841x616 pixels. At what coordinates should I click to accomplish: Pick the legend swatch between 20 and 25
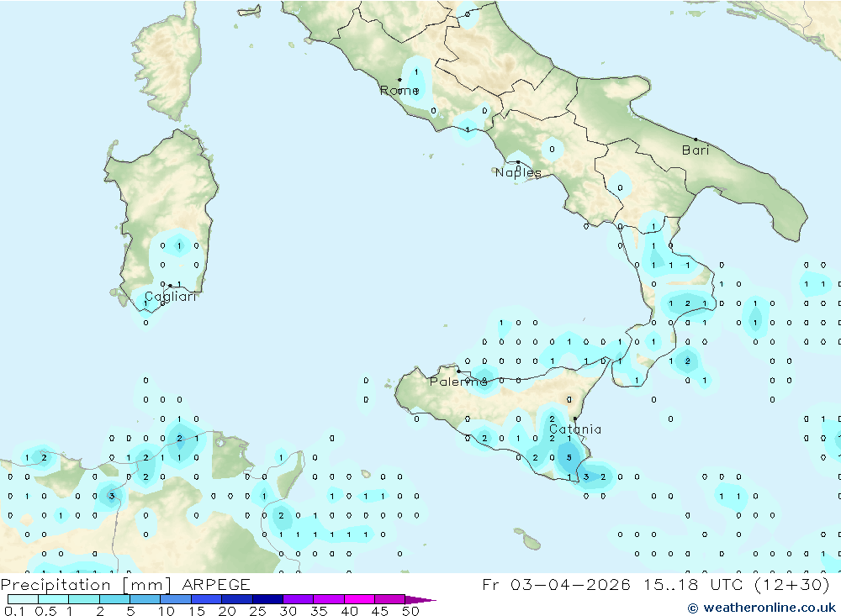pyautogui.click(x=236, y=599)
